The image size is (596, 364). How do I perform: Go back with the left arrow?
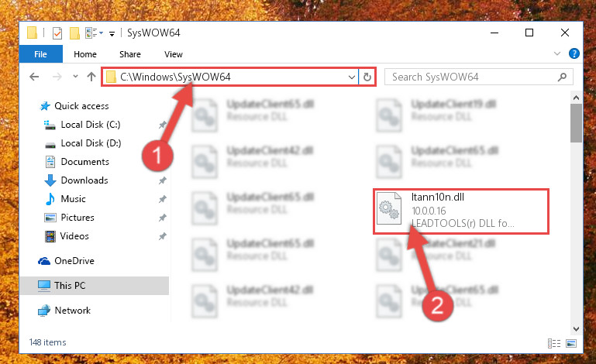[x=34, y=77]
